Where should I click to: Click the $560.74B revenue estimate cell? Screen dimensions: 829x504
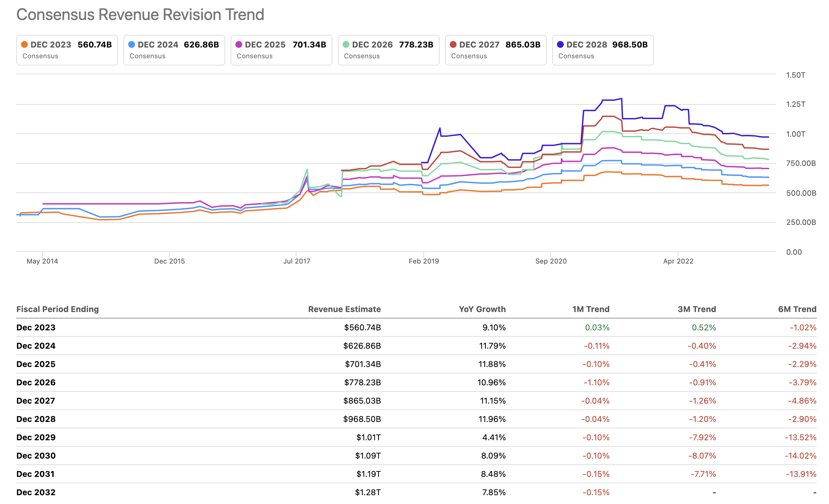pyautogui.click(x=362, y=327)
